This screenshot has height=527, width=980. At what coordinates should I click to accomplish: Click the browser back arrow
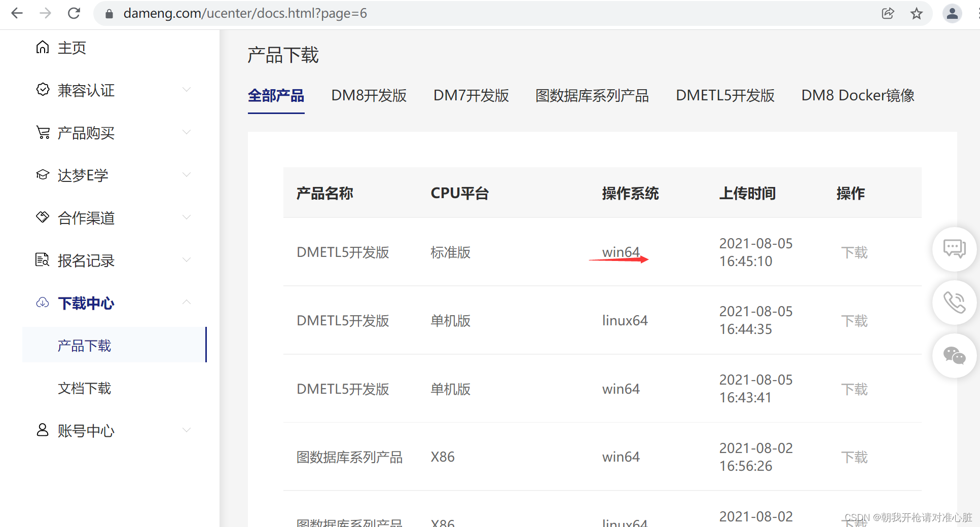pyautogui.click(x=17, y=13)
